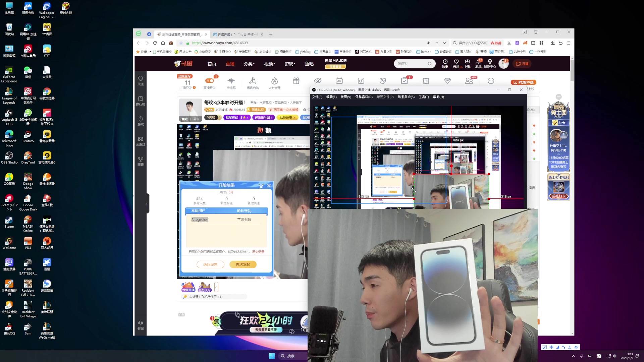
Task: Click the 再次发起 button
Action: coord(243,264)
